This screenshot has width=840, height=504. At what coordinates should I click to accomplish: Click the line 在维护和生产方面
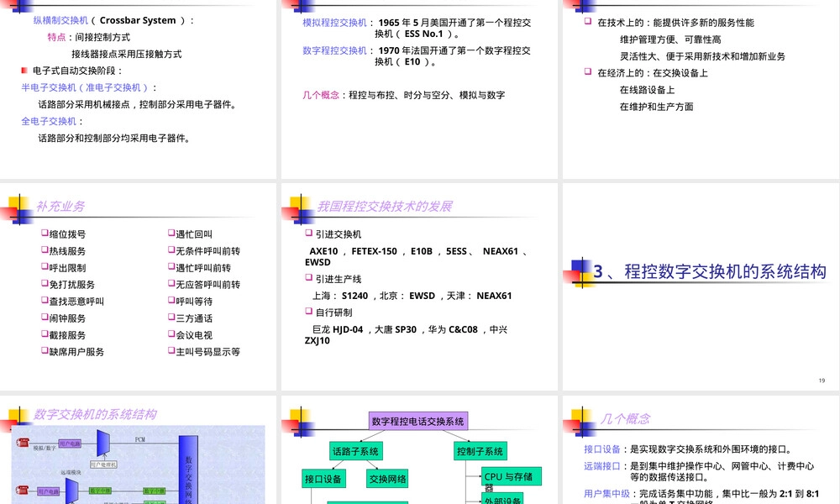point(656,107)
